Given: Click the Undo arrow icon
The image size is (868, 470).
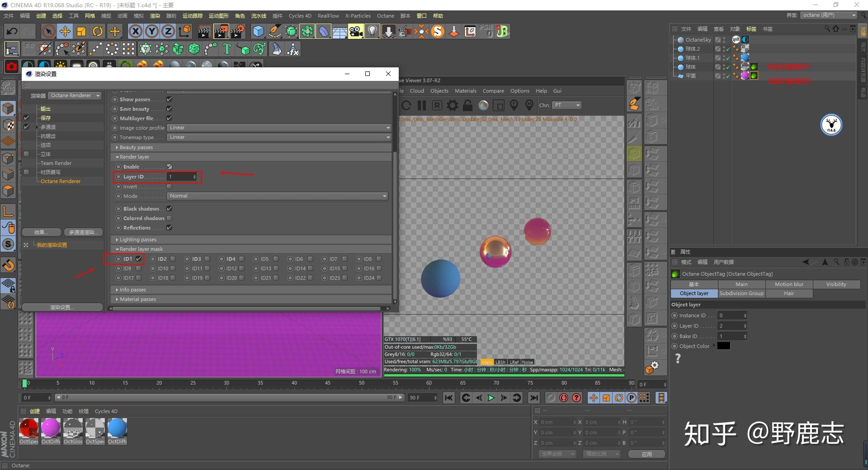Looking at the screenshot, I should point(12,31).
